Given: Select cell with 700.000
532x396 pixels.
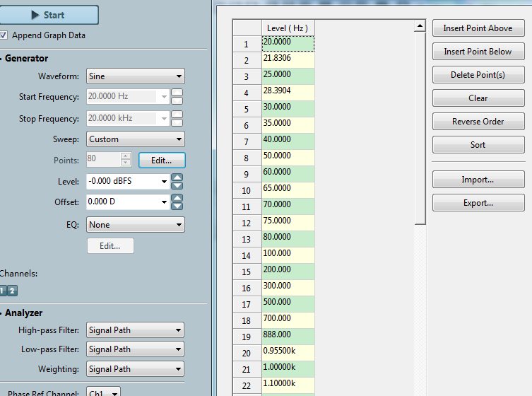Looking at the screenshot, I should click(x=288, y=320).
